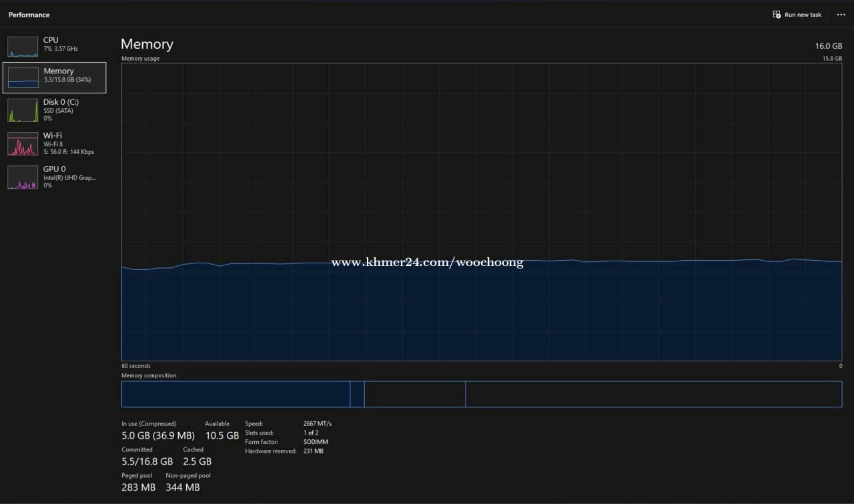Select the Memory entry label

pyautogui.click(x=59, y=71)
